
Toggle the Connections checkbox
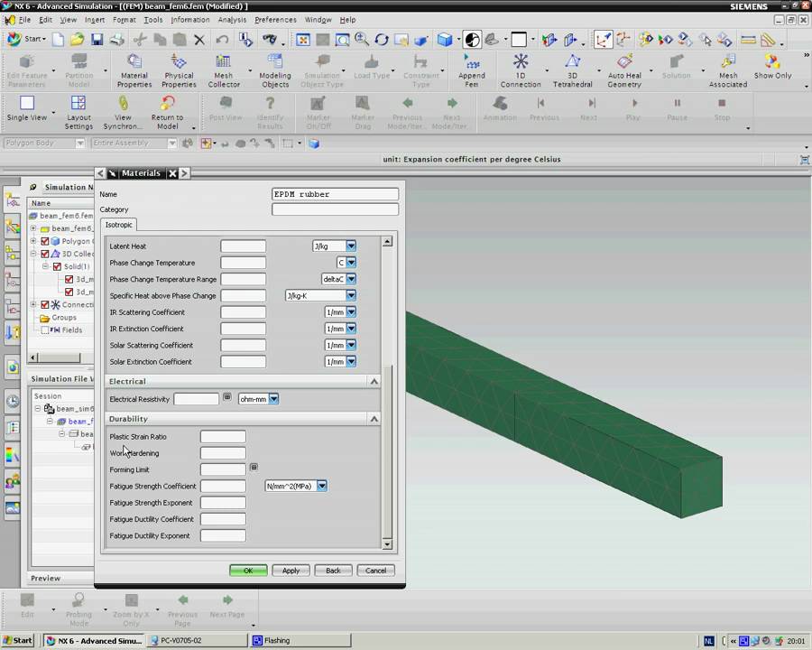pos(44,305)
